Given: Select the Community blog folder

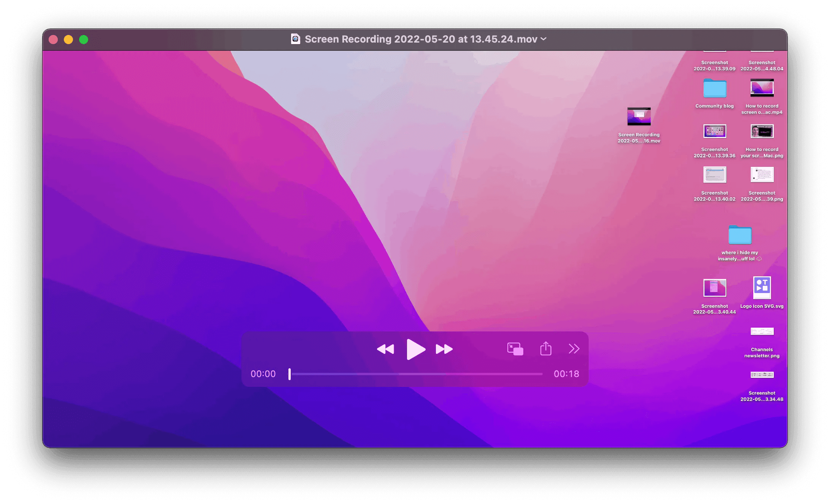Looking at the screenshot, I should pyautogui.click(x=714, y=89).
